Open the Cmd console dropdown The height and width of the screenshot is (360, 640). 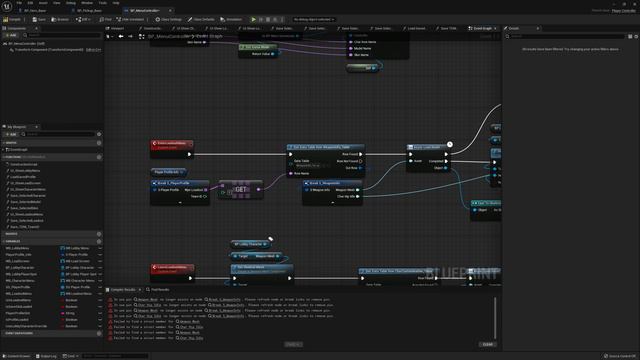tap(71, 356)
